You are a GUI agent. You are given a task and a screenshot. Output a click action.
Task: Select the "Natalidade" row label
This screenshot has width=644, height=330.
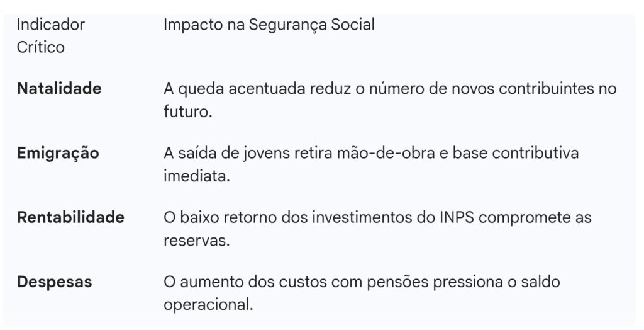(59, 89)
